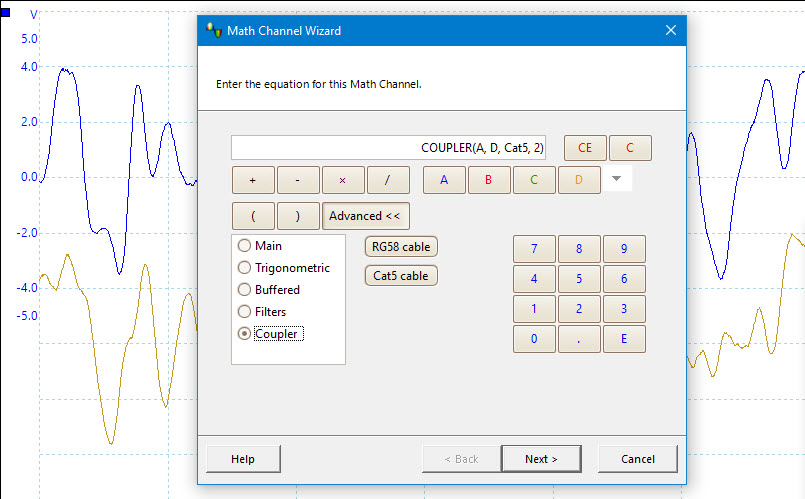Screen dimensions: 805x499
Task: Click the multiply operator button
Action: coord(343,180)
